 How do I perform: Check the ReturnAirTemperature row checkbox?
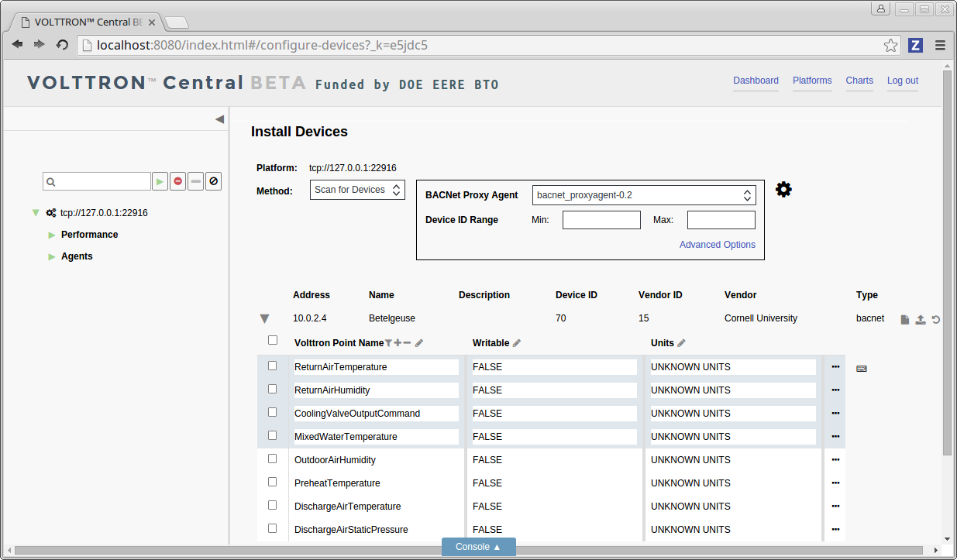[272, 366]
